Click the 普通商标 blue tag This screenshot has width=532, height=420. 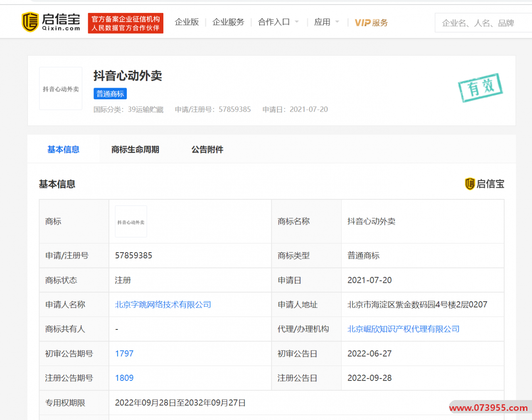pyautogui.click(x=110, y=94)
